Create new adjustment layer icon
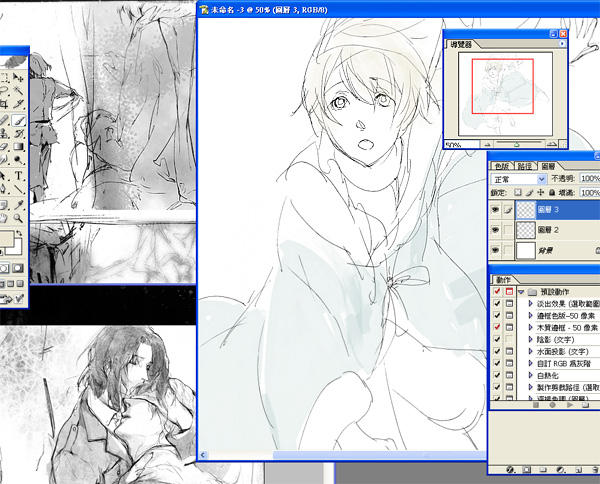Viewport: 600px width, 484px height. coord(561,469)
